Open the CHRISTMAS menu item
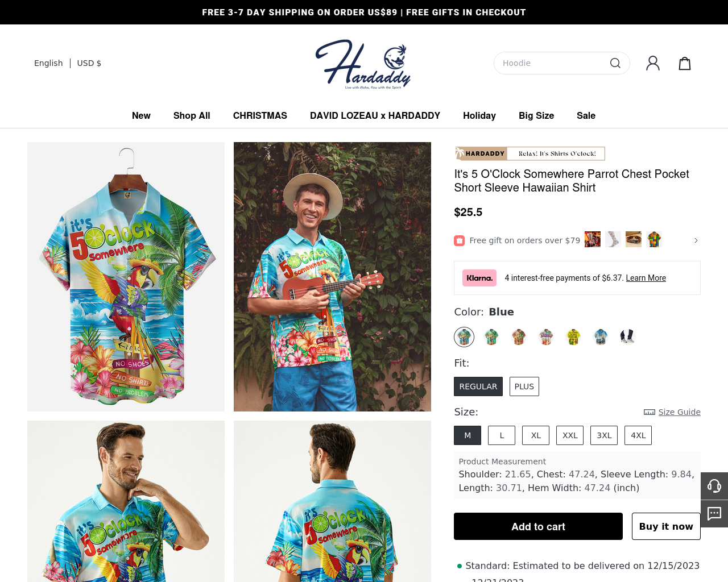Image resolution: width=728 pixels, height=582 pixels. 260,115
